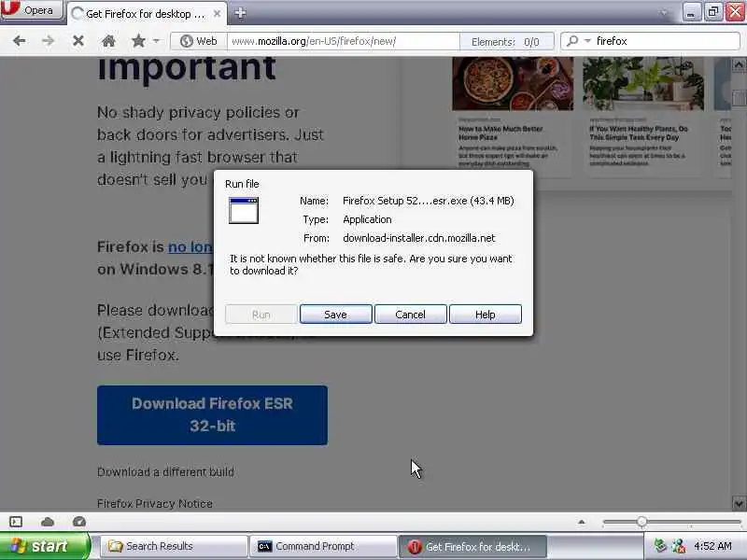747x560 pixels.
Task: Focus the mozilla.org address field
Action: click(x=343, y=41)
